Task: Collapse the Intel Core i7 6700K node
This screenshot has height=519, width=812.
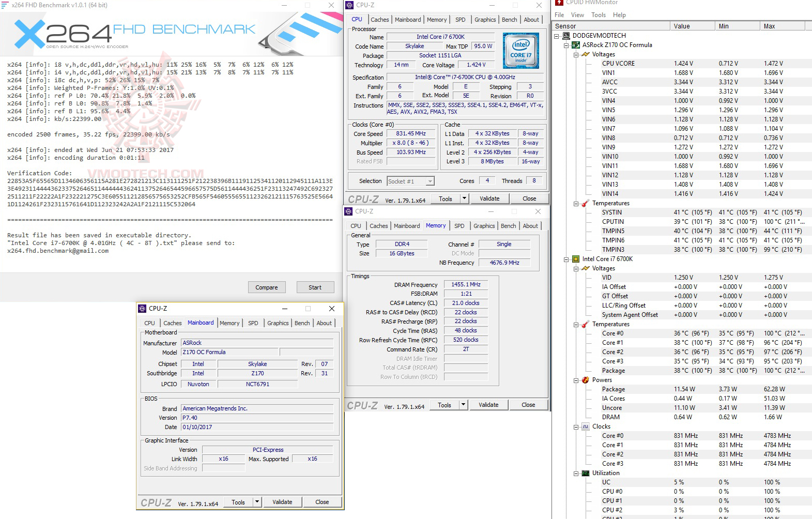Action: 566,259
